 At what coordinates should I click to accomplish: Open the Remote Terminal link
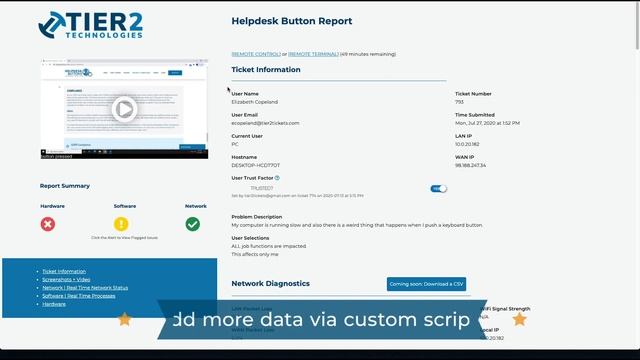(x=313, y=54)
